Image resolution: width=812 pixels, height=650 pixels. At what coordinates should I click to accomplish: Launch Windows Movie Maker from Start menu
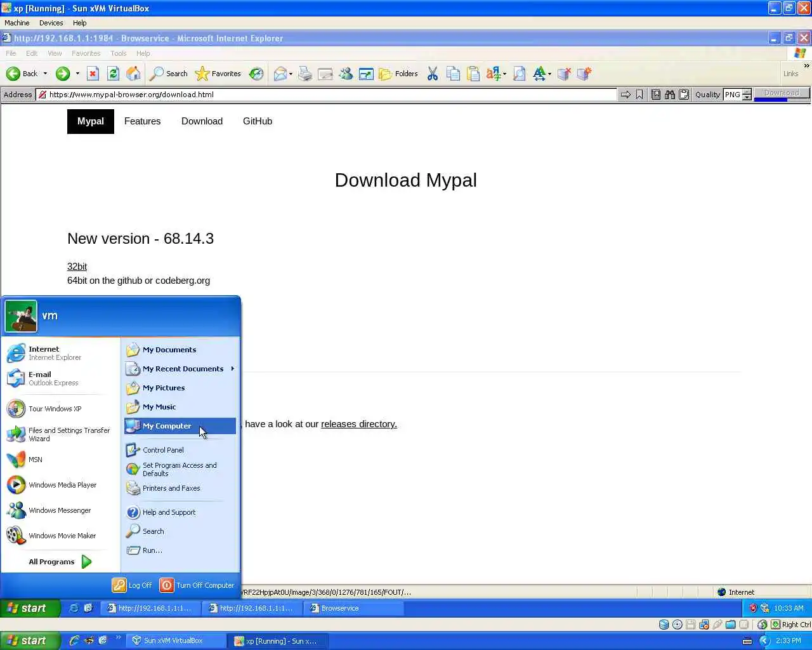point(60,536)
